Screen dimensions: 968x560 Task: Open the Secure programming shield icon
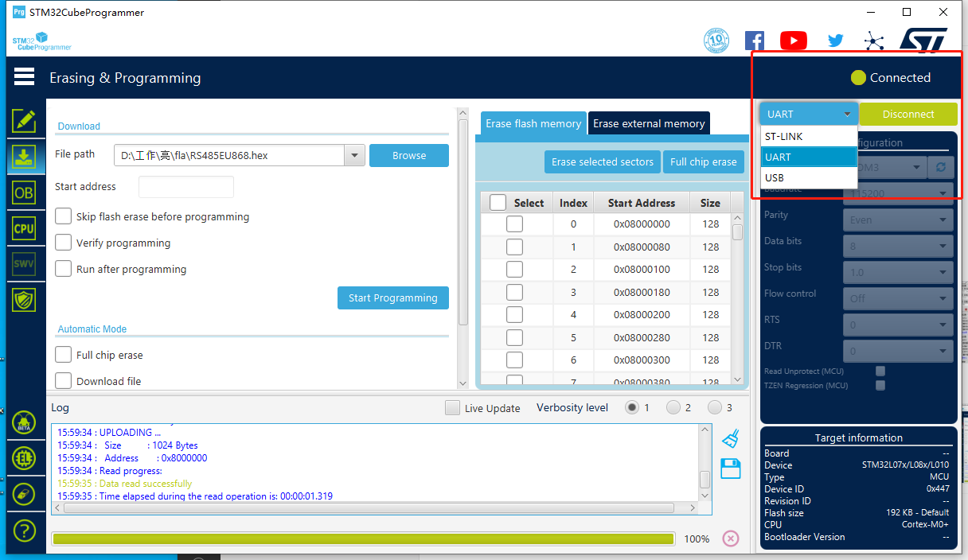tap(24, 299)
